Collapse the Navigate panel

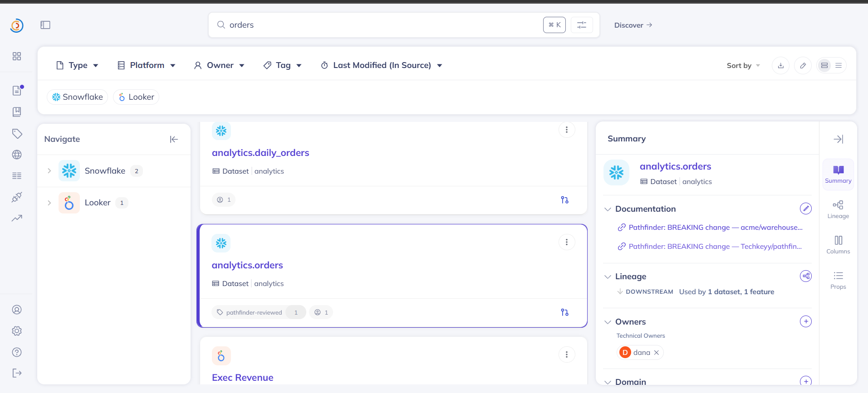tap(174, 139)
